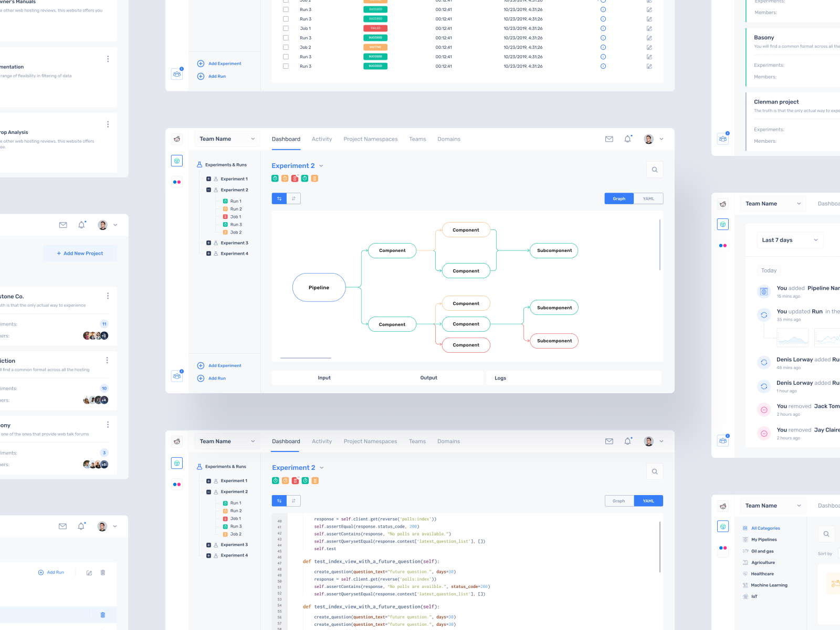This screenshot has height=630, width=840.
Task: Click the team members icon at sidebar bottom
Action: pyautogui.click(x=177, y=375)
